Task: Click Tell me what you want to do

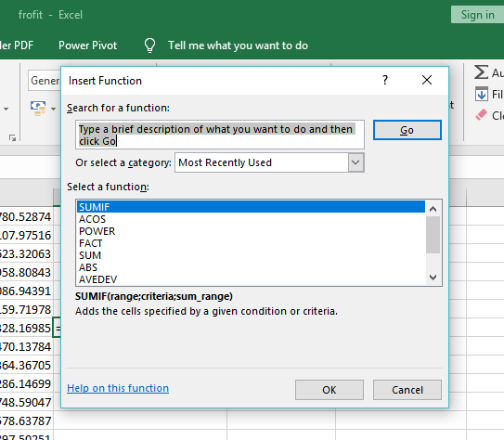Action: click(x=238, y=45)
